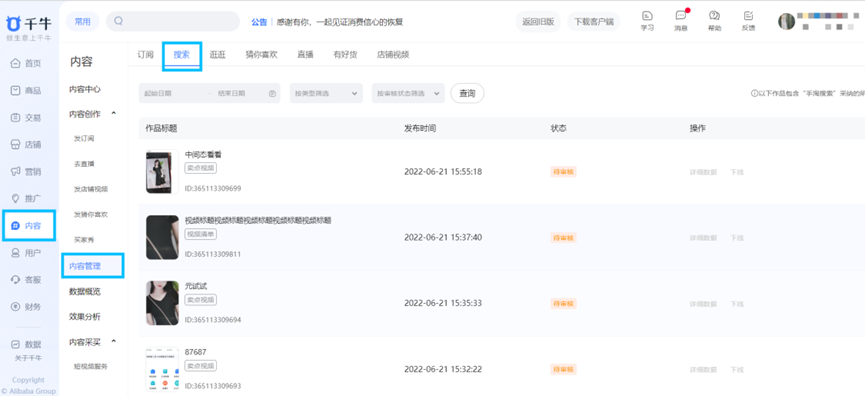The height and width of the screenshot is (396, 865).
Task: Open 效果分析 menu item
Action: [84, 317]
